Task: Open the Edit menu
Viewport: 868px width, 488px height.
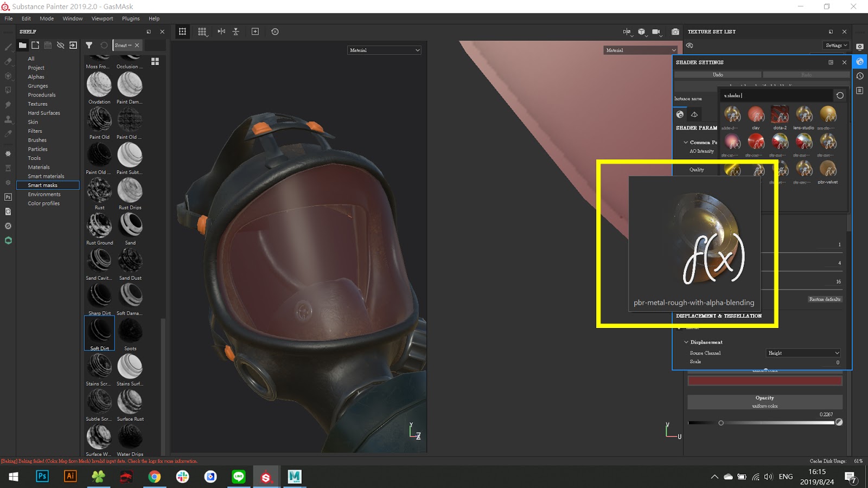Action: pyautogui.click(x=26, y=18)
